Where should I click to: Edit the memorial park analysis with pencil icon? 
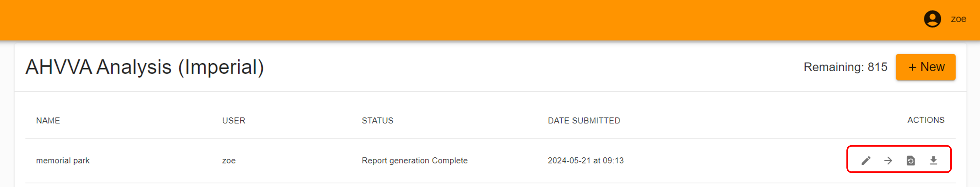click(x=866, y=160)
